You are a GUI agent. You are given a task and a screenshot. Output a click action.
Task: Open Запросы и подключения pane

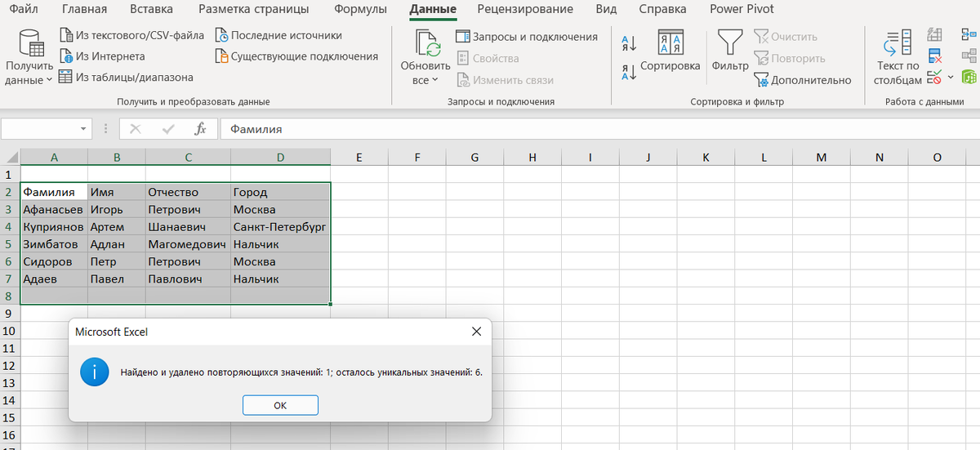(x=526, y=37)
